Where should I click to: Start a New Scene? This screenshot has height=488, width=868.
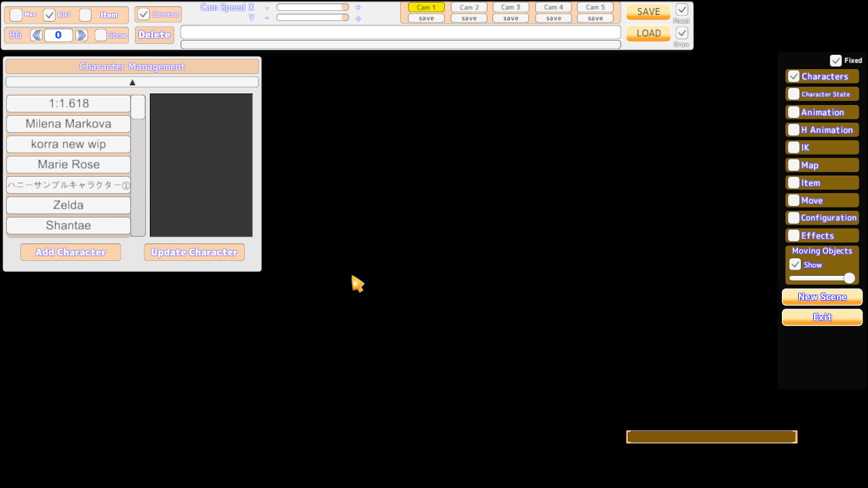click(x=822, y=297)
